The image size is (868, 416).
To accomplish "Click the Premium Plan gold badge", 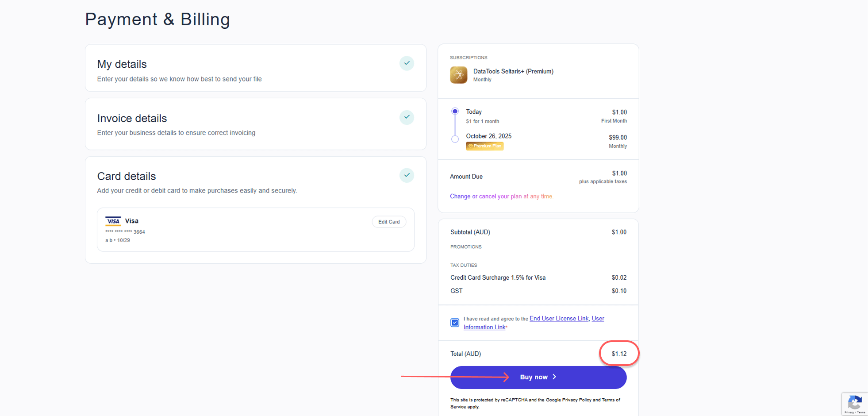I will (x=484, y=146).
